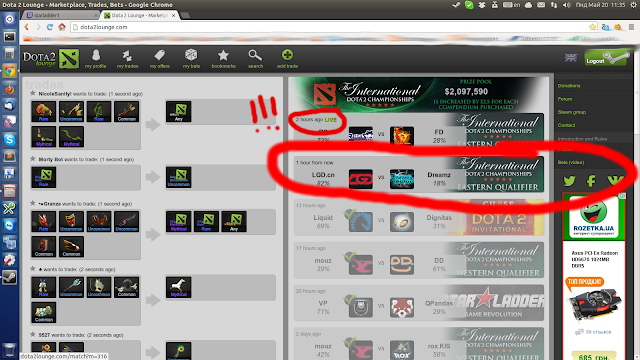Screen dimensions: 640x360
Task: Open the Twitter icon in sidebar
Action: point(569,180)
